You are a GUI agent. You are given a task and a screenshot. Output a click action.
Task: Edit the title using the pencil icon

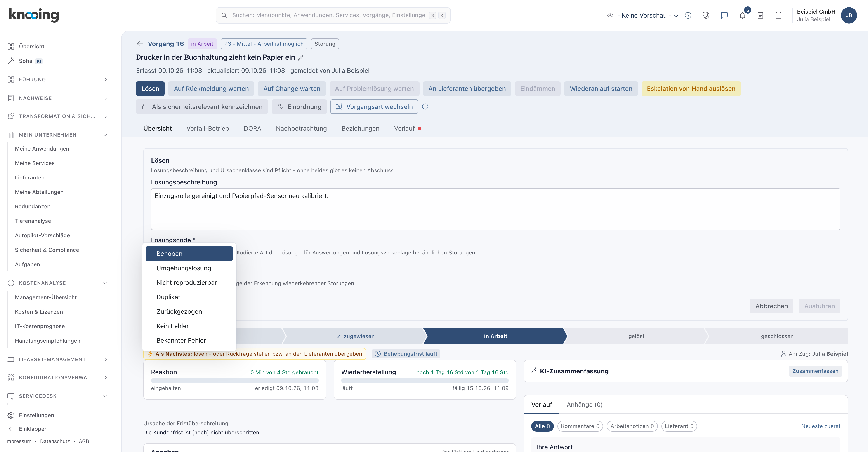click(x=301, y=58)
